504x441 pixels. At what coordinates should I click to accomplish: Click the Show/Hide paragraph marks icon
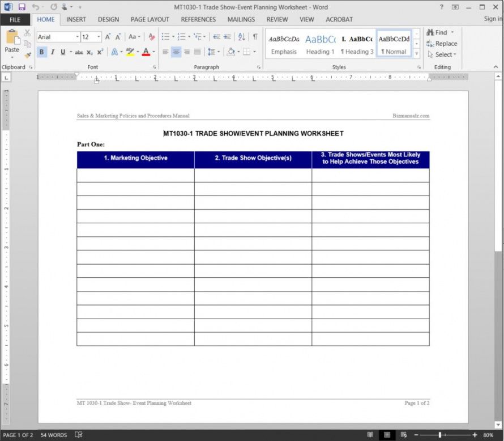pos(255,37)
